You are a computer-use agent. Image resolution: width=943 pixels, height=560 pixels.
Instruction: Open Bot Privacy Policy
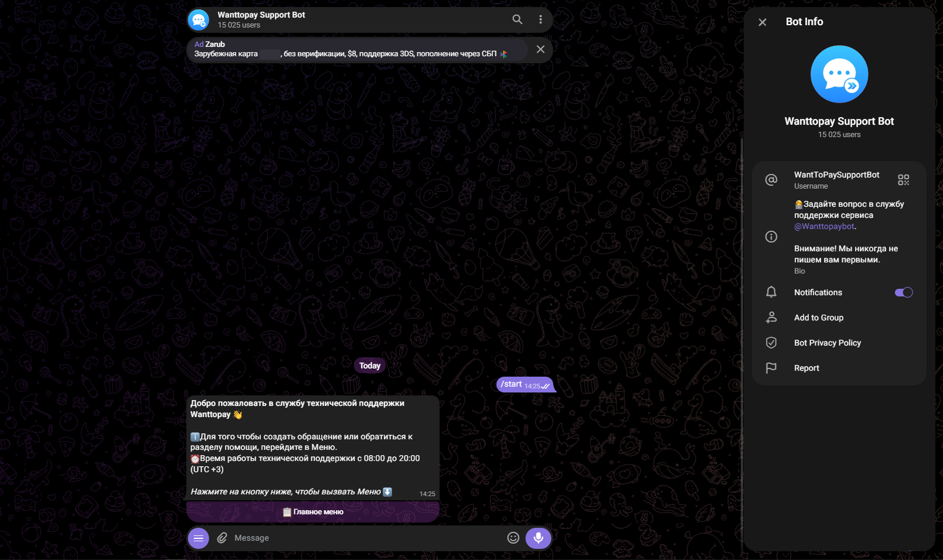(x=839, y=343)
